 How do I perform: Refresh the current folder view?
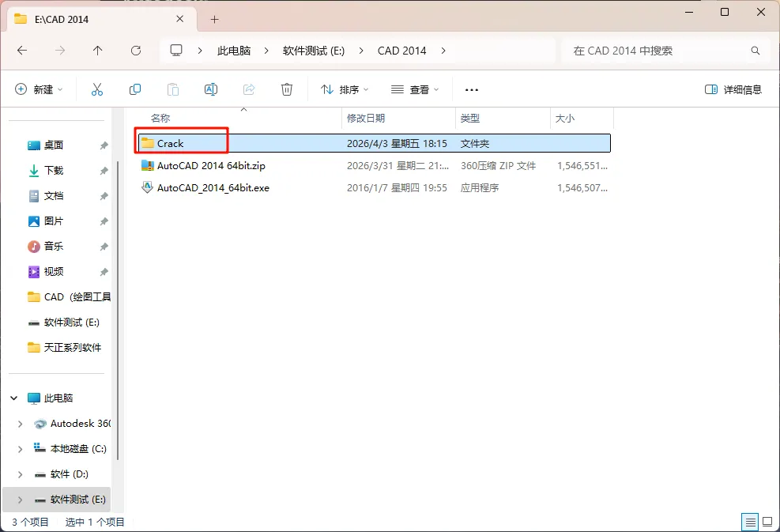tap(136, 51)
